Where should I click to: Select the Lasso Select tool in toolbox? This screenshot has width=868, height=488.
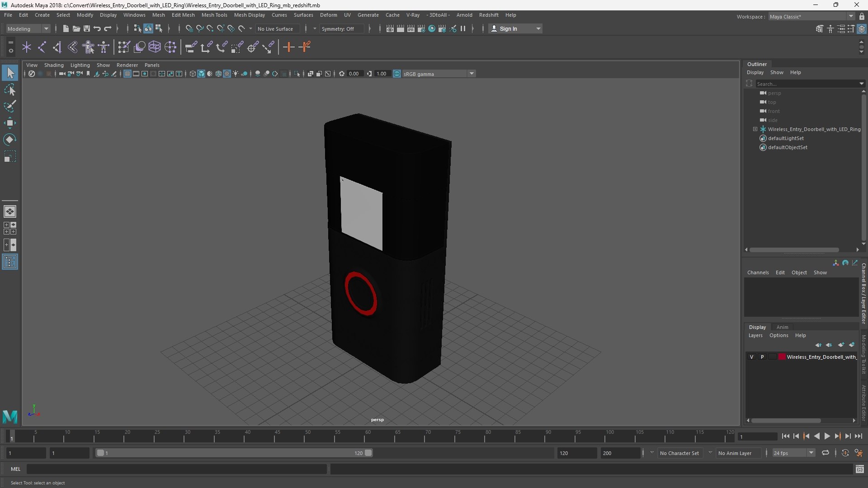coord(10,90)
